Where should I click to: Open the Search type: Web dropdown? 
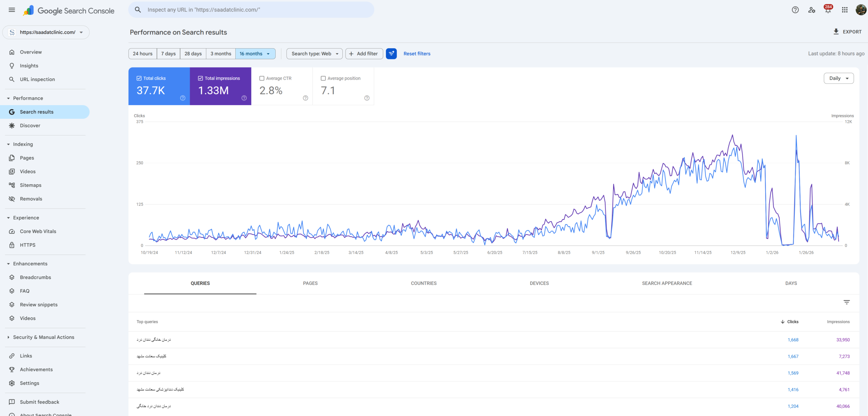[314, 54]
